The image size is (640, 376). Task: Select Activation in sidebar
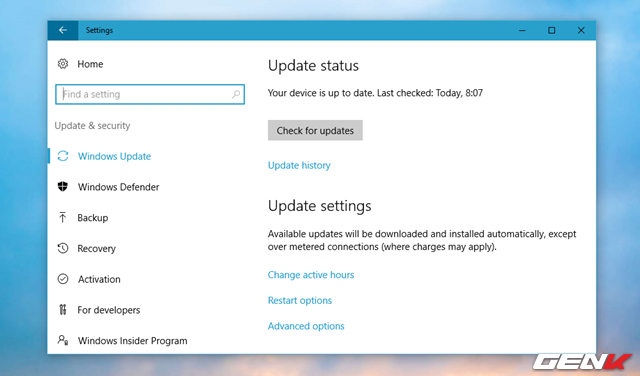coord(99,279)
